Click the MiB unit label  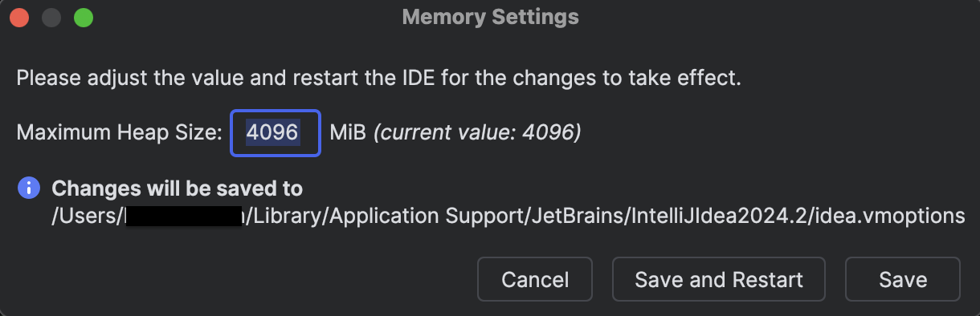(349, 132)
